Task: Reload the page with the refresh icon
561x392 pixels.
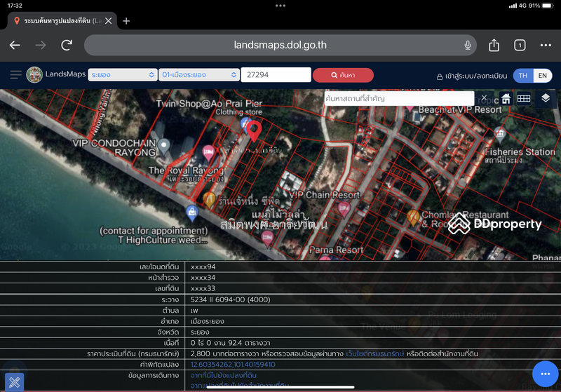Action: pyautogui.click(x=67, y=45)
